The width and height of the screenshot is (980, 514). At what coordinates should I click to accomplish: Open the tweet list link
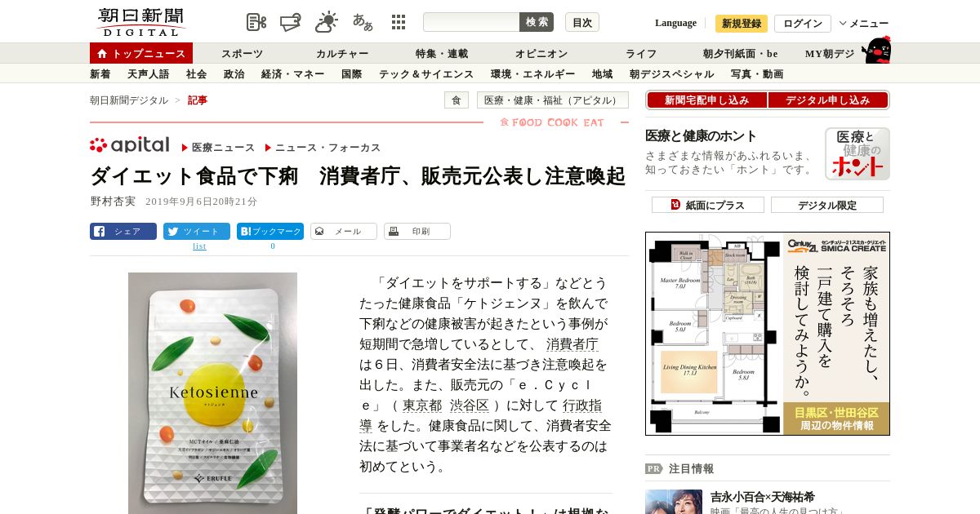pos(199,246)
